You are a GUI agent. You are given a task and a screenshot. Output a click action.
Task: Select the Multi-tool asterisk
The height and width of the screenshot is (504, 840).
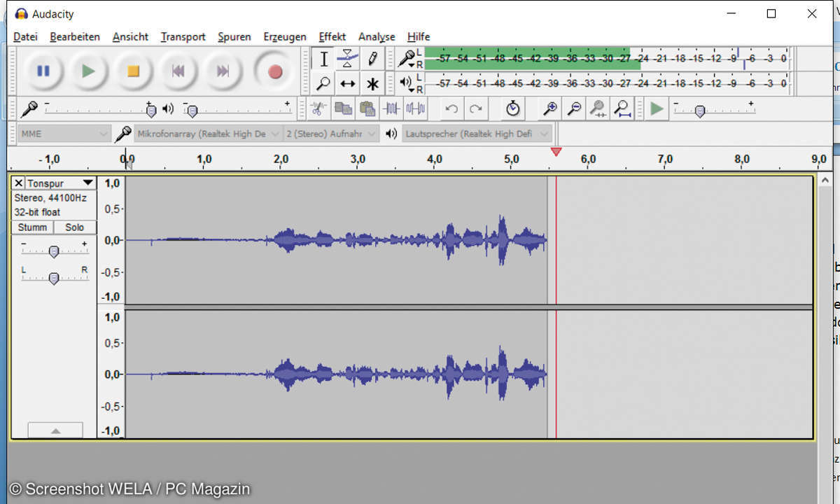point(372,83)
